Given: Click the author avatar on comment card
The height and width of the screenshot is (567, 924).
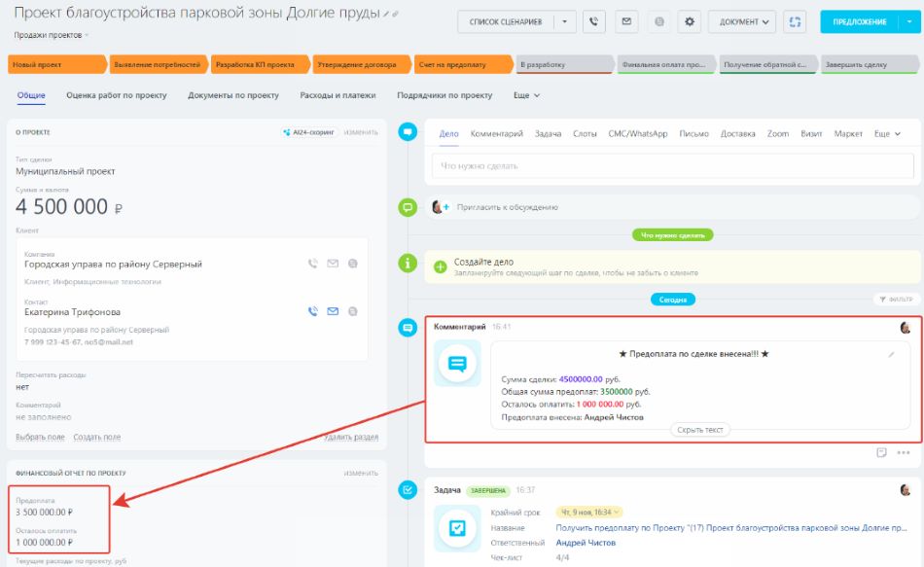Looking at the screenshot, I should tap(906, 328).
